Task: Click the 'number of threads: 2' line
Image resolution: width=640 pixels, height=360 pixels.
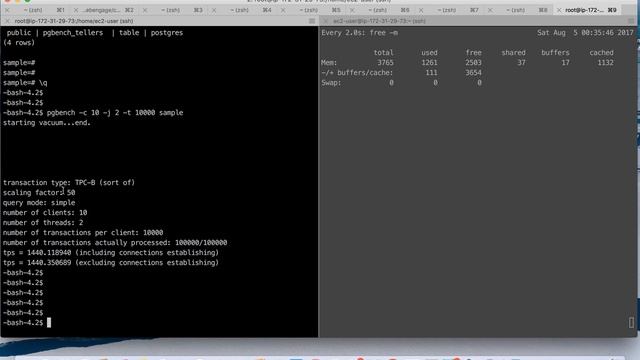Action: pyautogui.click(x=43, y=222)
